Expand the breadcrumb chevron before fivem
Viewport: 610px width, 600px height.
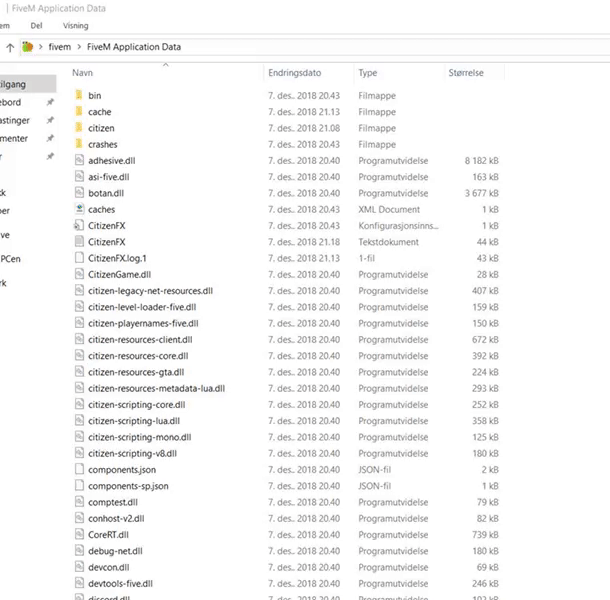40,47
